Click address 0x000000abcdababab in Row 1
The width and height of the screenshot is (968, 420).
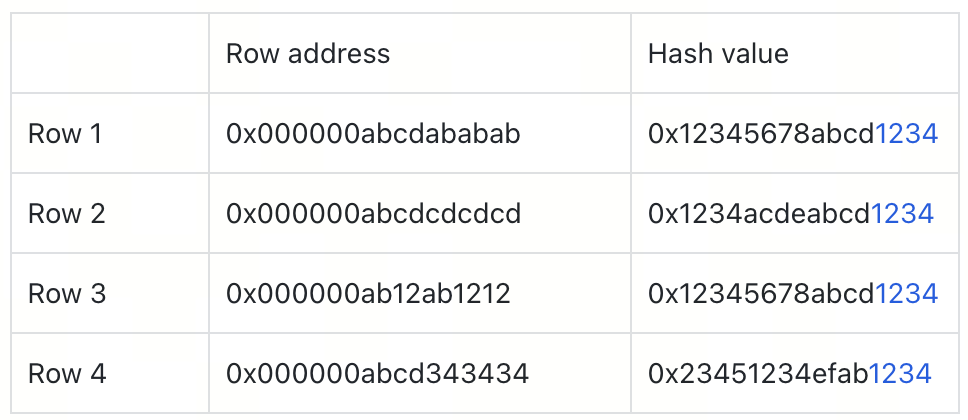pos(374,134)
